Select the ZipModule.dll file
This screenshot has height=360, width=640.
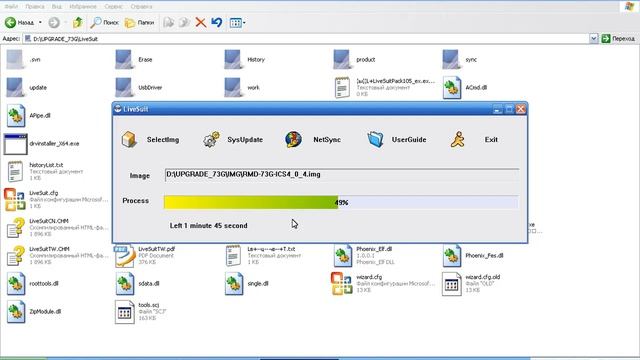coord(34,312)
